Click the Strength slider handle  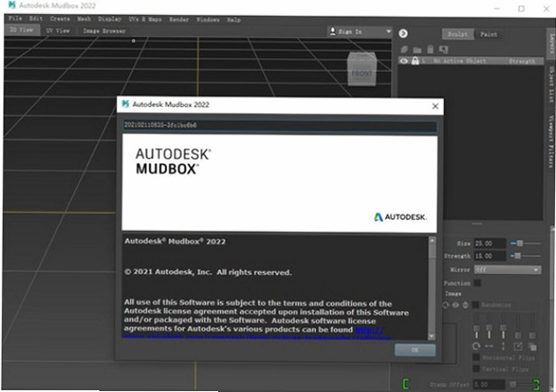point(517,256)
